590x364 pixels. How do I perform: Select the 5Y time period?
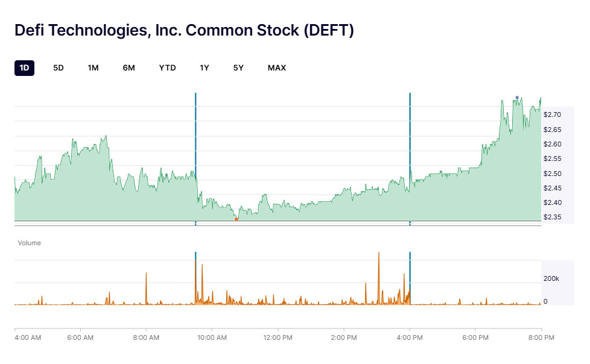coord(238,67)
